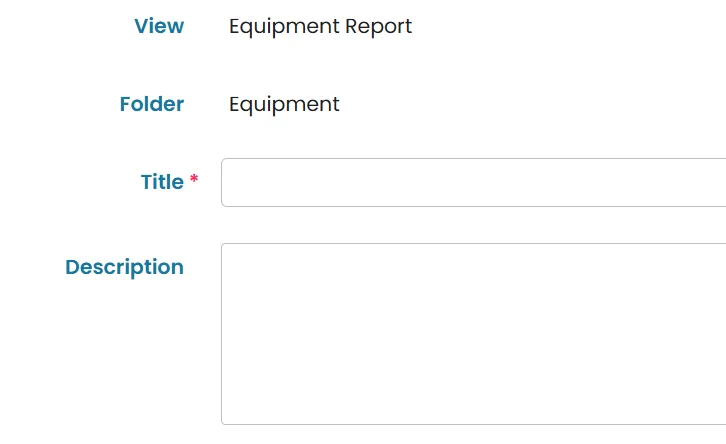Click the red required asterisk by Title
This screenshot has width=726, height=444.
pos(194,178)
